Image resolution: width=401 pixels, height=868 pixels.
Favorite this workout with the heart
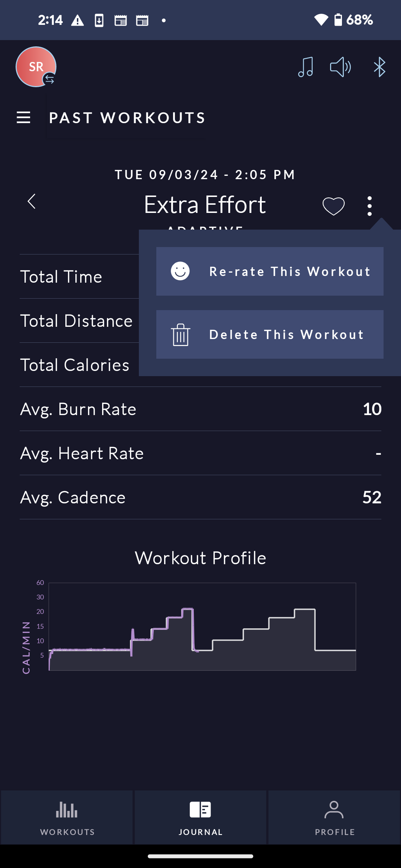tap(333, 206)
